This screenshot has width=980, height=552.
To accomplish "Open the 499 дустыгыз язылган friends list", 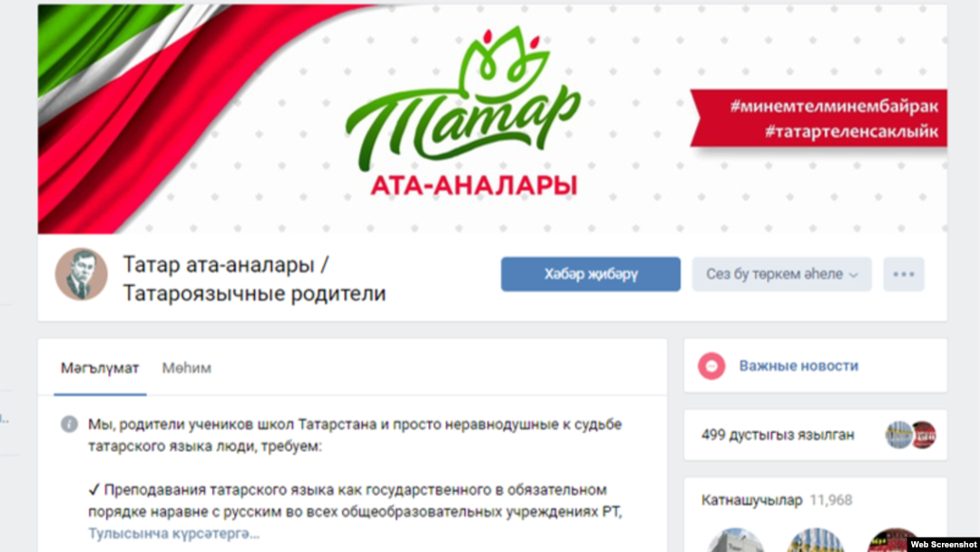I will click(x=778, y=435).
